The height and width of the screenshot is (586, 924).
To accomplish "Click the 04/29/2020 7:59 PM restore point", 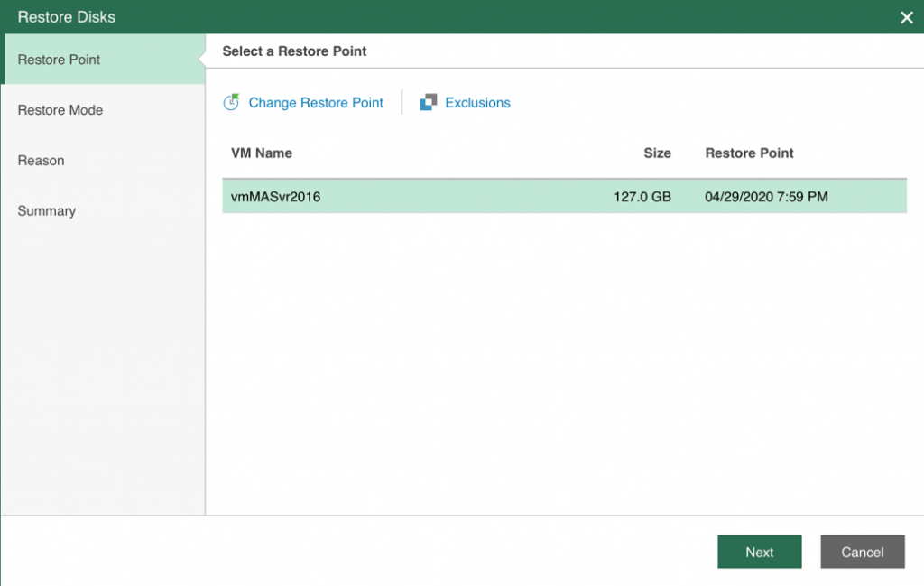I will pyautogui.click(x=766, y=197).
